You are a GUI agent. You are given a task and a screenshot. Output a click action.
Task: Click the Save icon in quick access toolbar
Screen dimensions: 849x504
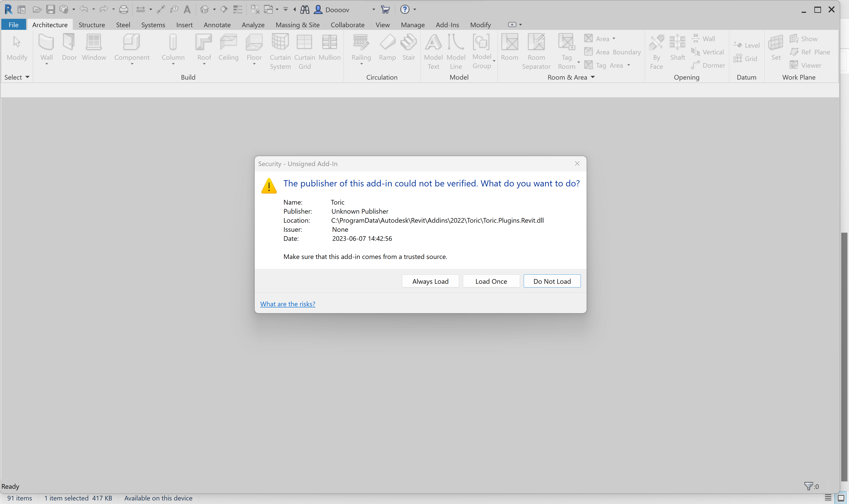coord(51,10)
